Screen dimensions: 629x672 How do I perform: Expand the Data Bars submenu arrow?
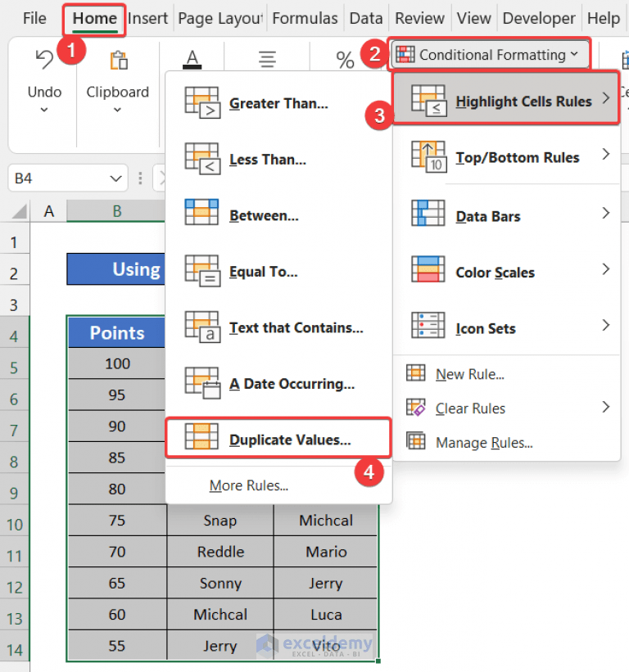click(x=605, y=213)
